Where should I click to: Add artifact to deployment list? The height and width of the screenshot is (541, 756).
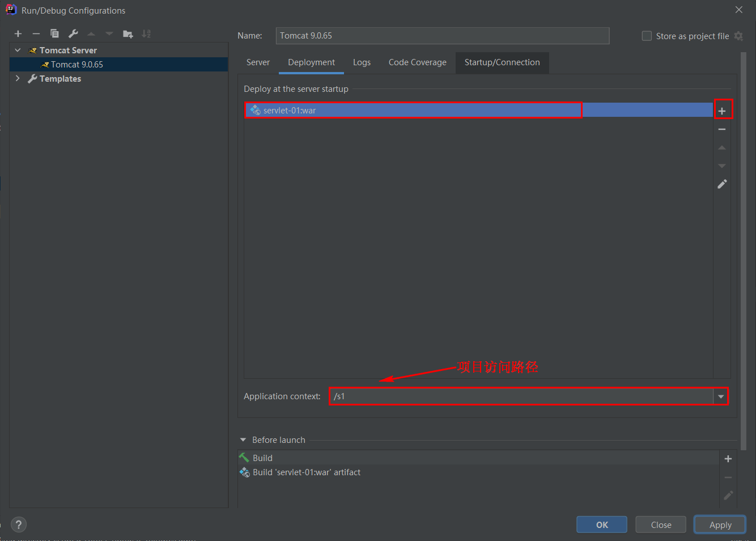(x=722, y=111)
